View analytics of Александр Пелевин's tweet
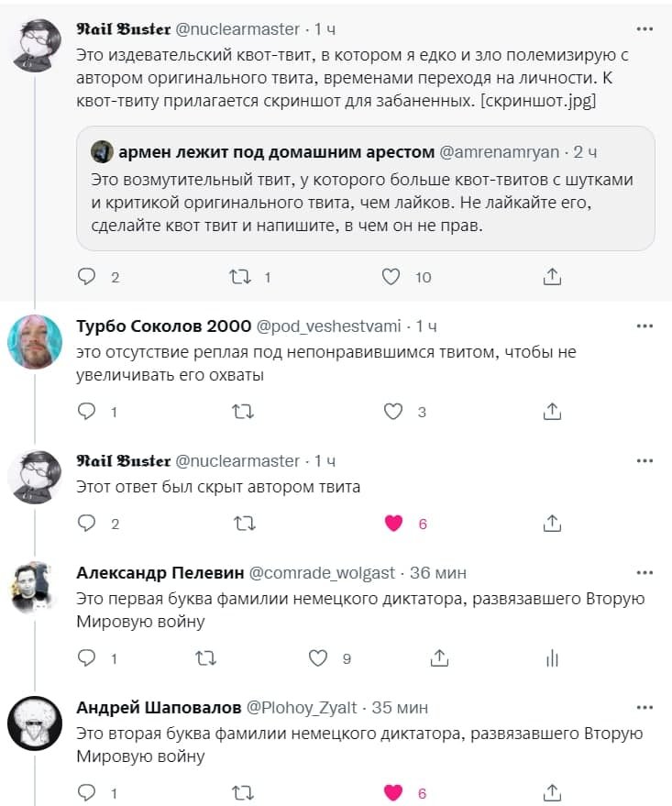Image resolution: width=672 pixels, height=806 pixels. (552, 657)
